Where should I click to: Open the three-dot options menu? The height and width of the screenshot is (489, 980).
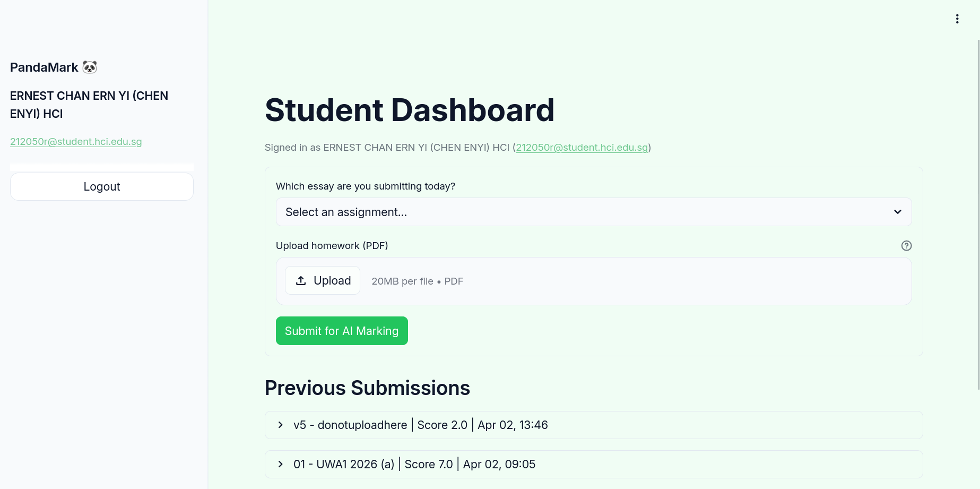957,19
